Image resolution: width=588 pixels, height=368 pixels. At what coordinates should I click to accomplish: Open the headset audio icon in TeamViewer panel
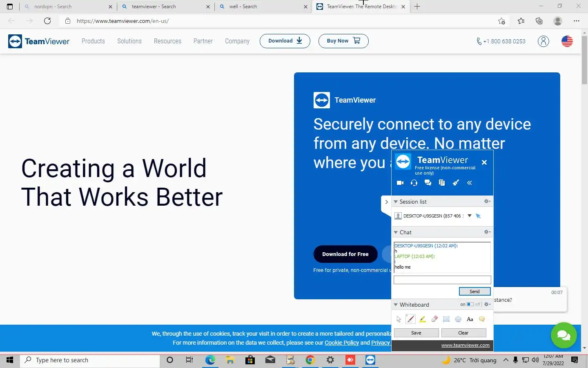pyautogui.click(x=414, y=183)
